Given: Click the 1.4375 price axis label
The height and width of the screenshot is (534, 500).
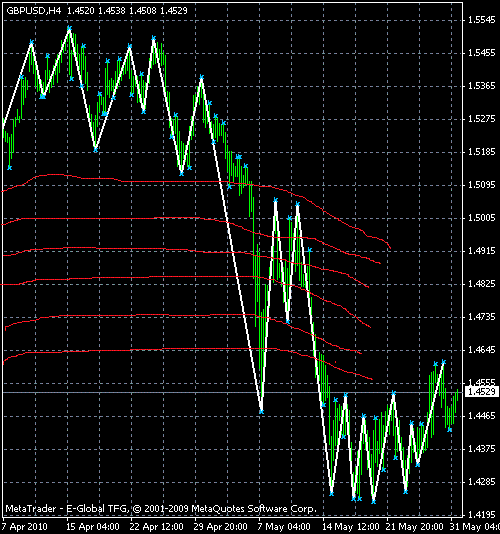Looking at the screenshot, I should [482, 449].
